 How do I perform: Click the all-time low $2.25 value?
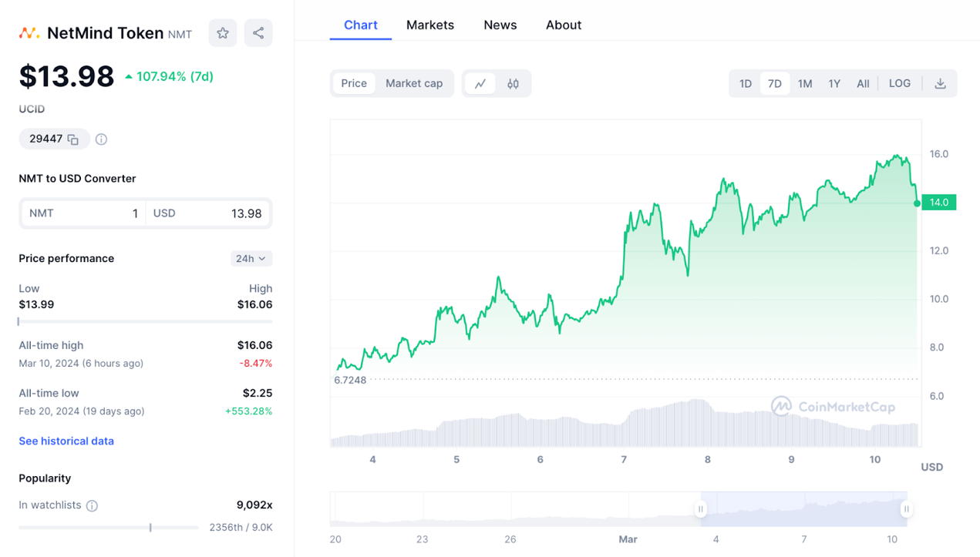[x=258, y=393]
